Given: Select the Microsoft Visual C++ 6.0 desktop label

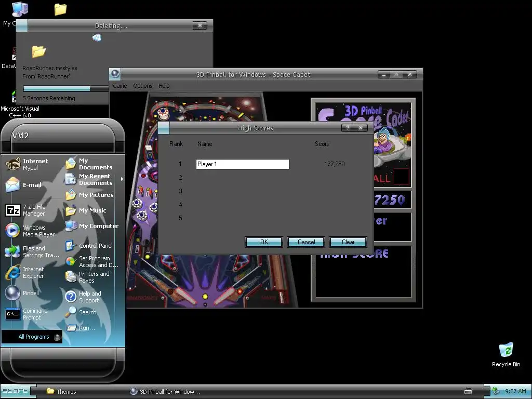Looking at the screenshot, I should pyautogui.click(x=20, y=112).
